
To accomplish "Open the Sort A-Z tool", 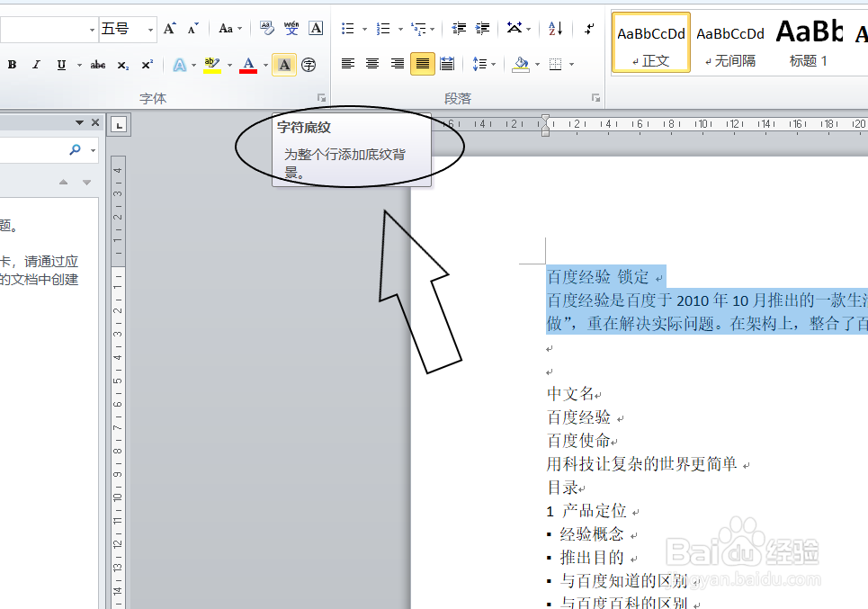I will (555, 28).
